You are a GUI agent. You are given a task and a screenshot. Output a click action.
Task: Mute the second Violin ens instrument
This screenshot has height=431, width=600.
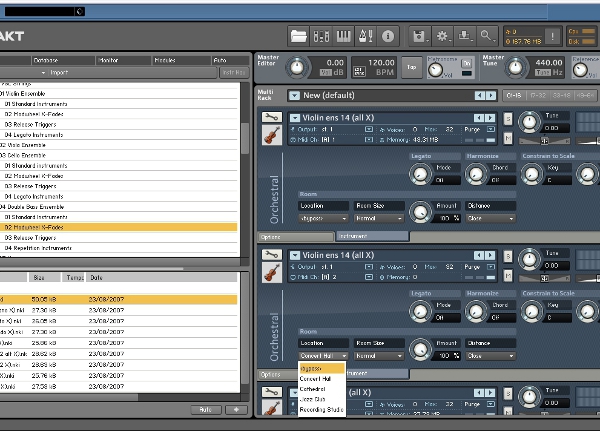[508, 275]
